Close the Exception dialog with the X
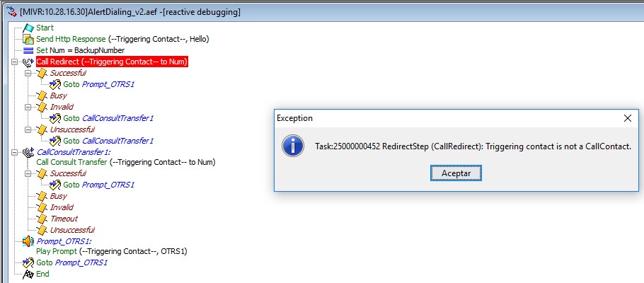 click(628, 118)
